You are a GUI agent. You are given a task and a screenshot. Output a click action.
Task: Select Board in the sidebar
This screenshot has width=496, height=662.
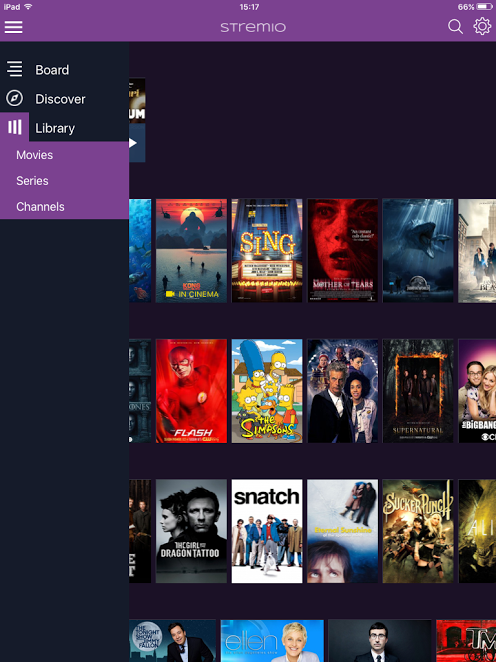52,70
